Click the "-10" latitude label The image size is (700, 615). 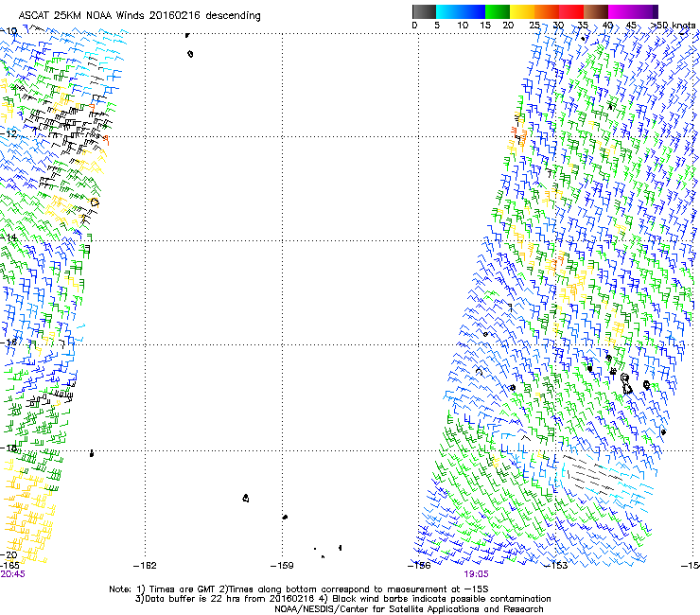click(x=9, y=31)
